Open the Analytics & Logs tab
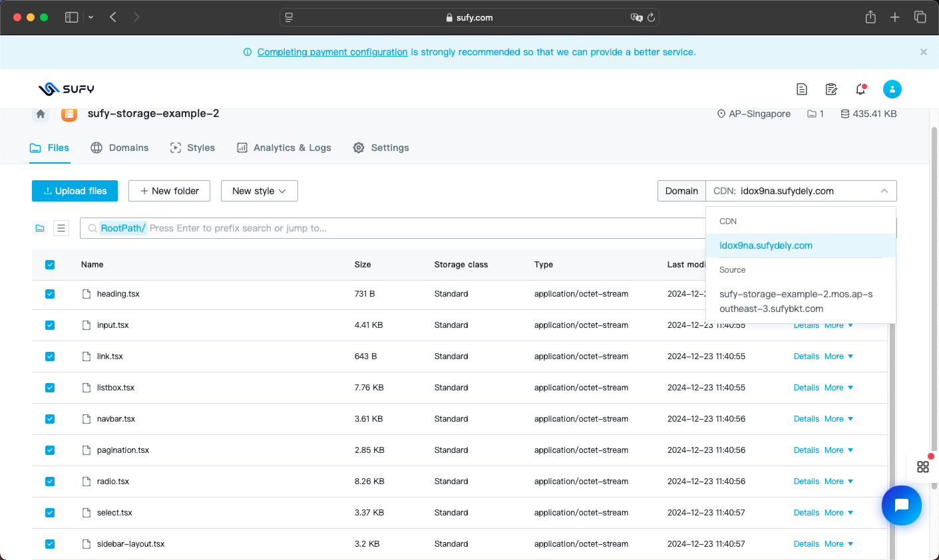 pyautogui.click(x=284, y=148)
